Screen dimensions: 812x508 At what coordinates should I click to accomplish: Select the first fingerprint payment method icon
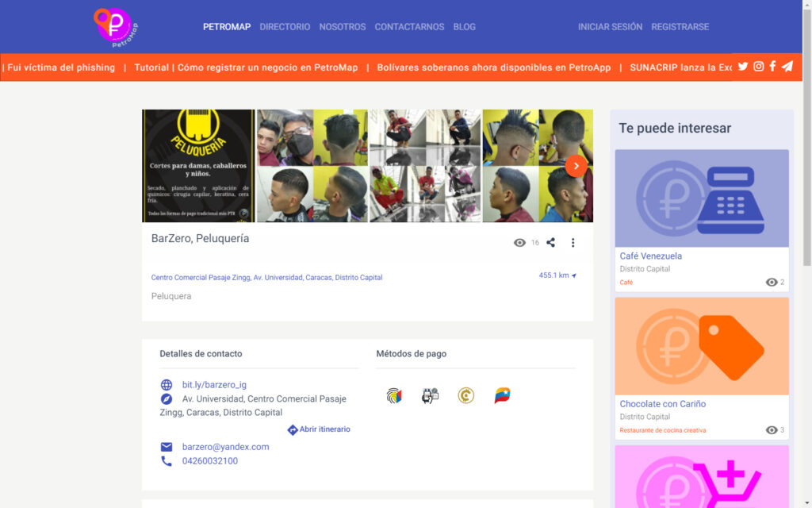tap(394, 395)
